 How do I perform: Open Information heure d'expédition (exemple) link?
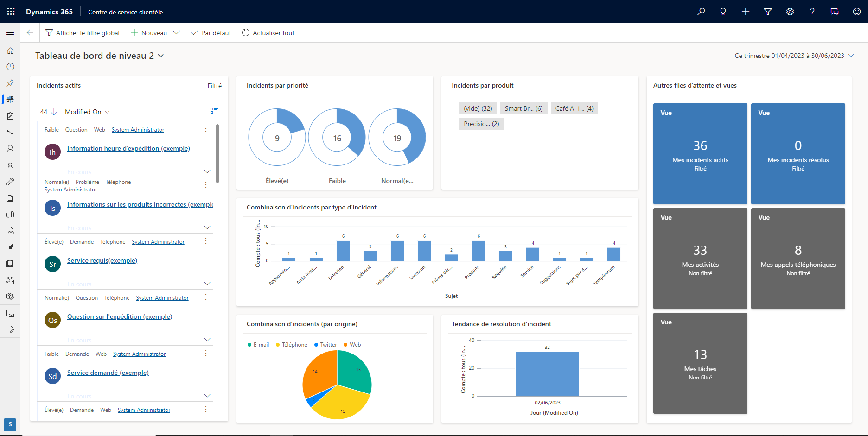tap(128, 148)
